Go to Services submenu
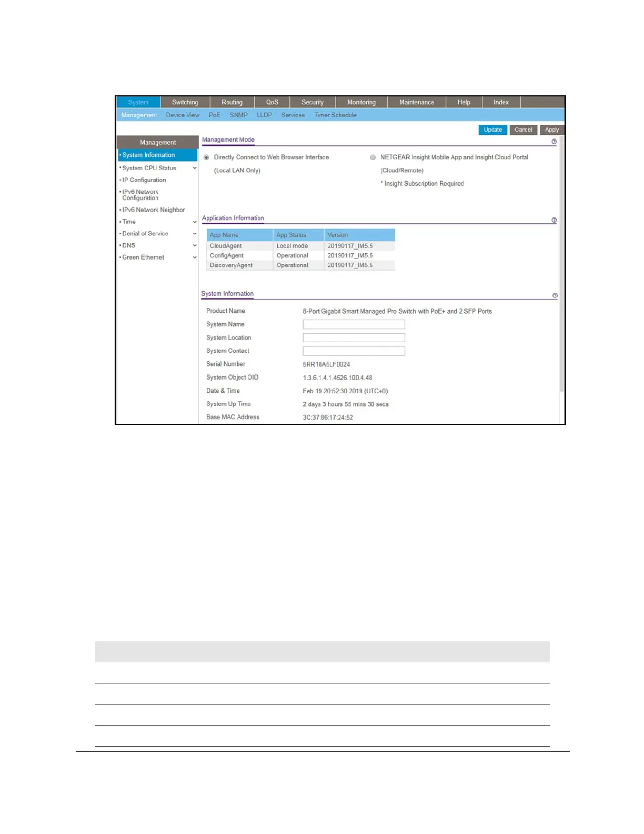This screenshot has width=644, height=834. point(293,115)
